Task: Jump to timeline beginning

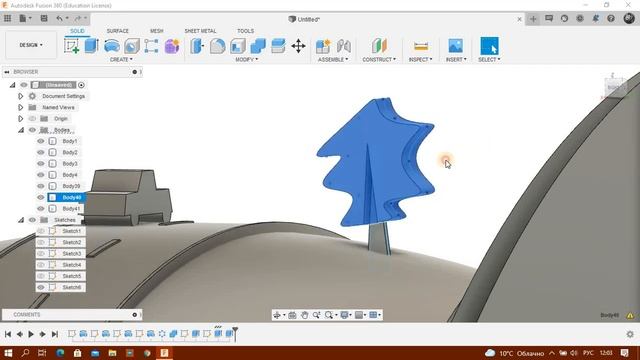Action: pos(8,334)
